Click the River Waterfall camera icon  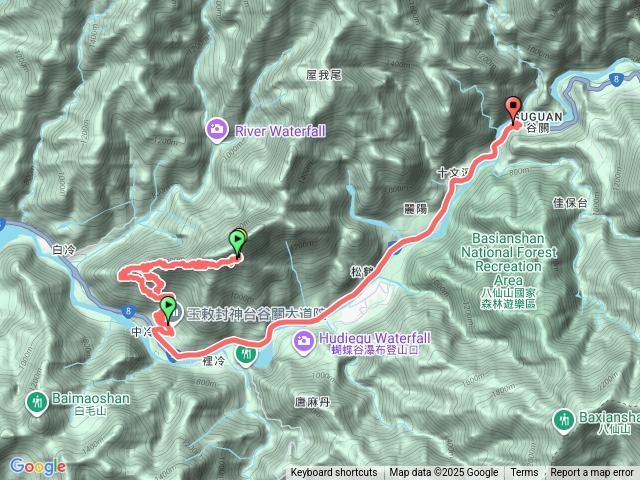coord(217,130)
